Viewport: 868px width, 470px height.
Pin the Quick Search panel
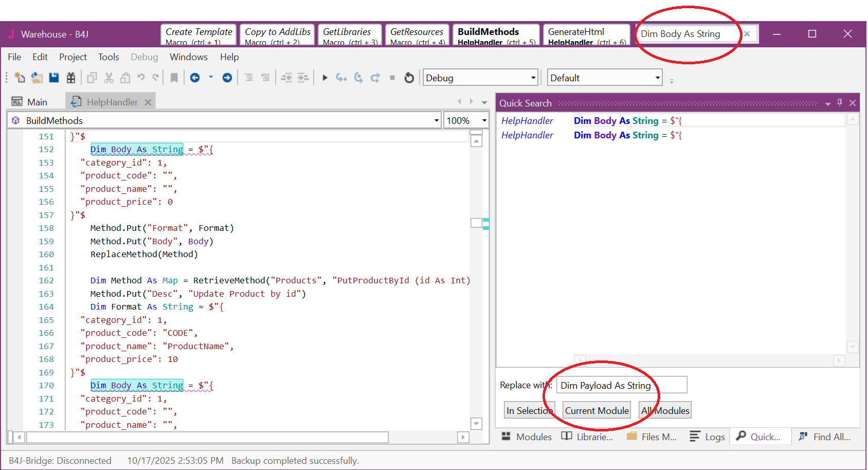point(840,103)
